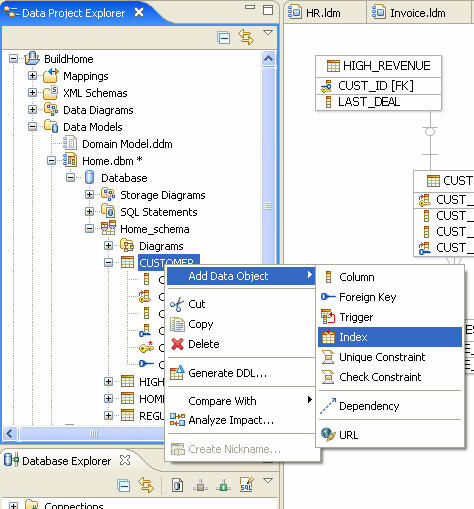
Task: Collapse the Data Models folder
Action: pos(32,127)
